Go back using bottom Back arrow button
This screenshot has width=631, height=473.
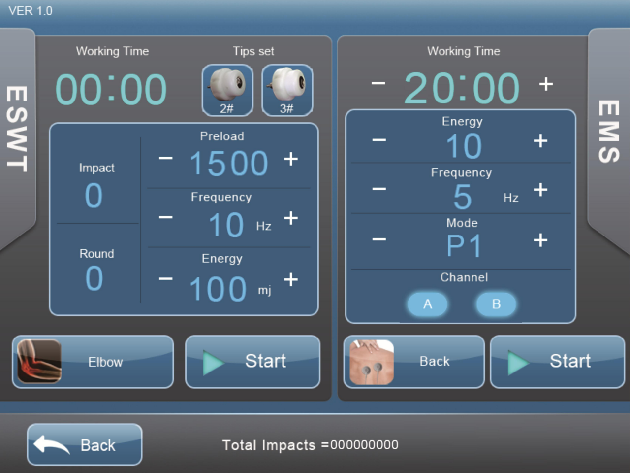[x=85, y=445]
